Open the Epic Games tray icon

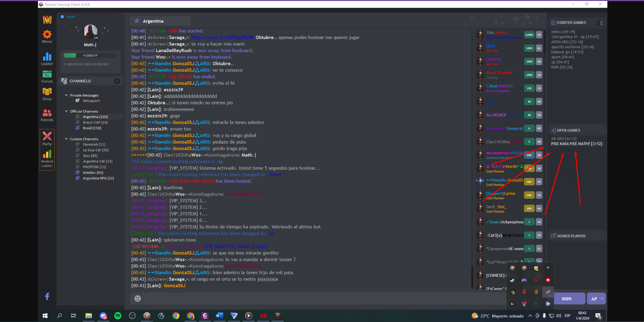(x=548, y=268)
